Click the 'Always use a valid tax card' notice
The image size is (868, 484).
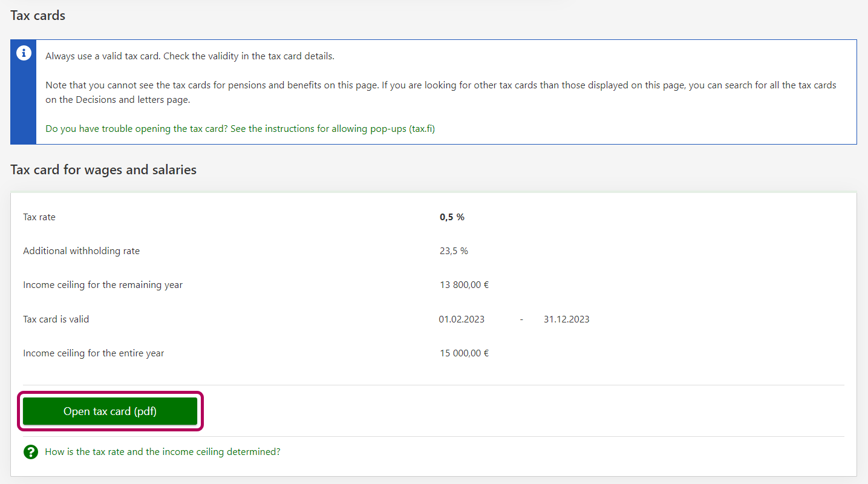coord(190,56)
